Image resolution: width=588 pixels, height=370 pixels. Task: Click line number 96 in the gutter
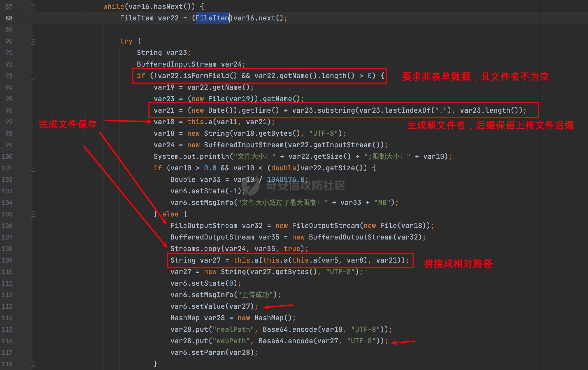click(x=9, y=111)
